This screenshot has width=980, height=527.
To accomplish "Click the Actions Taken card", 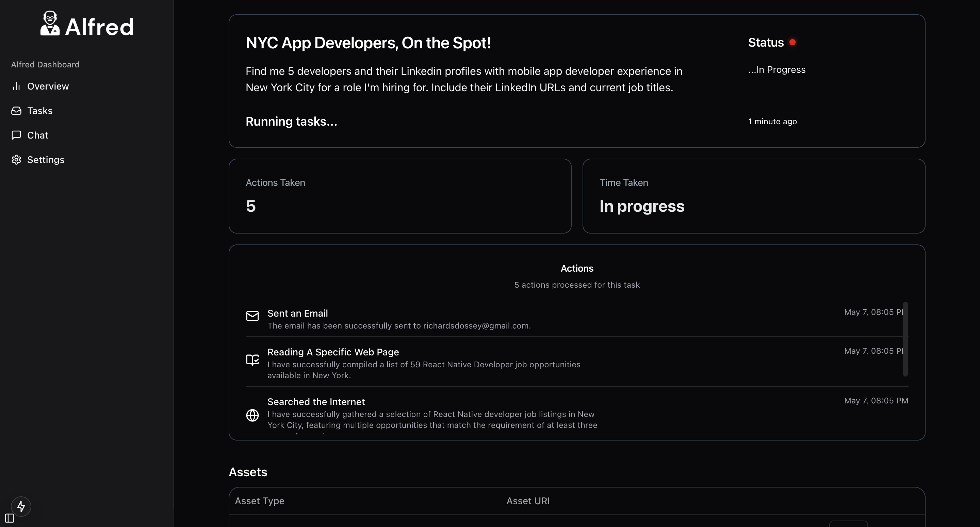I will [400, 196].
